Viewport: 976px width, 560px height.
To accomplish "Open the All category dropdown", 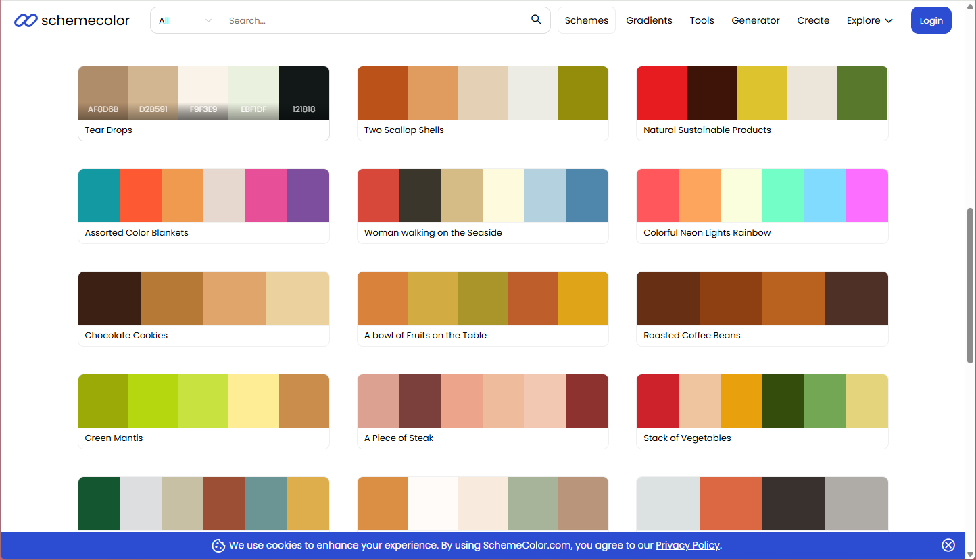I will (x=185, y=20).
